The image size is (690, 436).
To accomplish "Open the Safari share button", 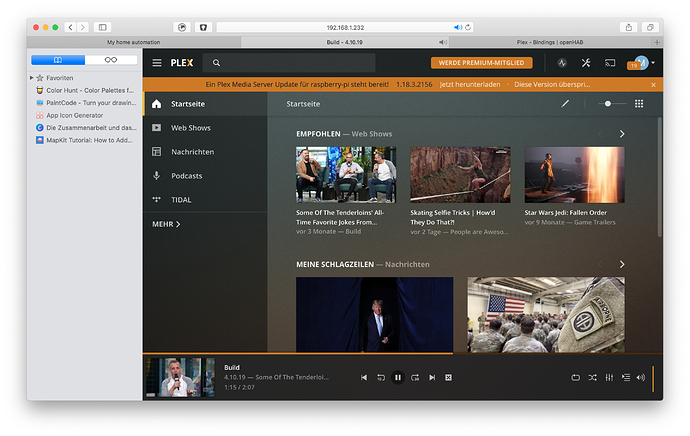I will (629, 27).
